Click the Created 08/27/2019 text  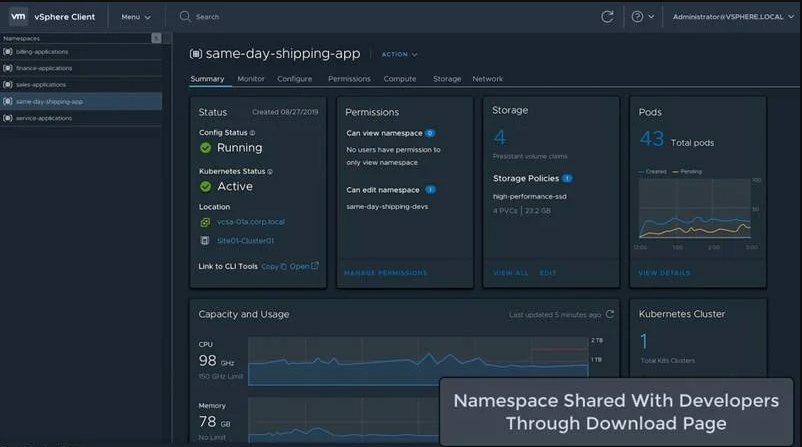(285, 112)
